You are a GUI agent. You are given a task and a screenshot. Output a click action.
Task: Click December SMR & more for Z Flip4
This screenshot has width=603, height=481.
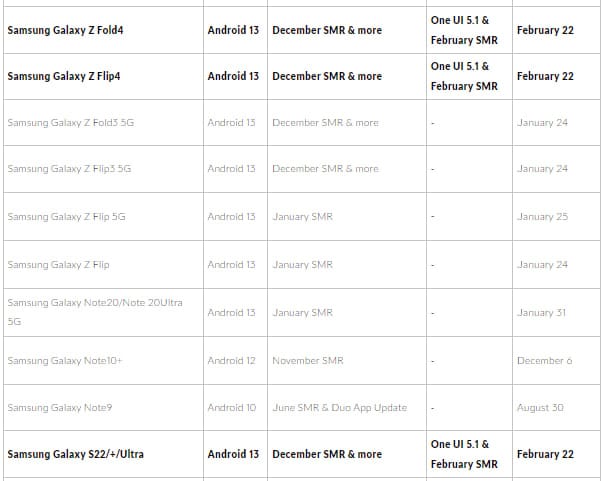pyautogui.click(x=327, y=76)
